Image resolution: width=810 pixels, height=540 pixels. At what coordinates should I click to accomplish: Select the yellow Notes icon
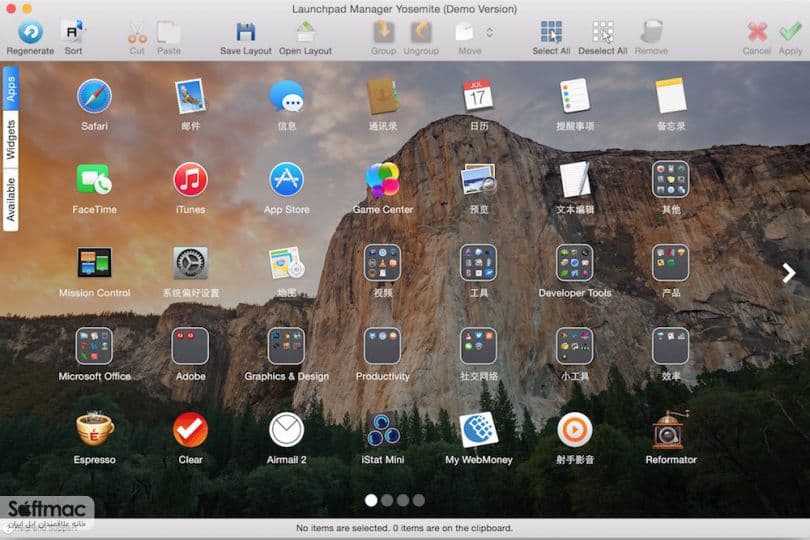671,96
